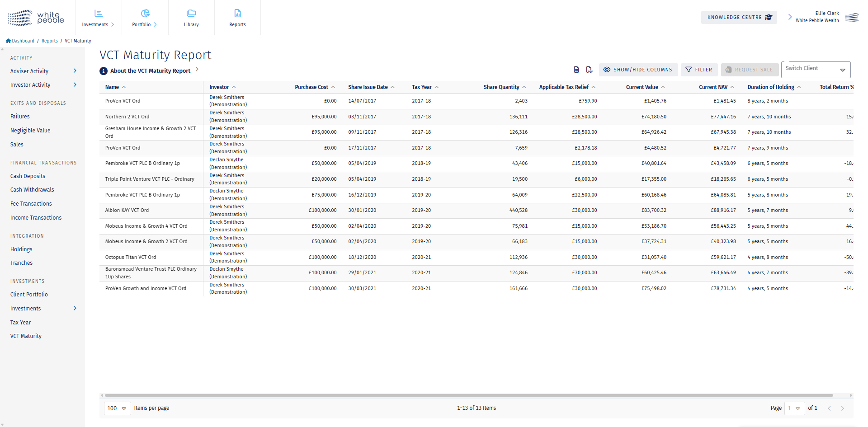This screenshot has width=868, height=427.
Task: Open Knowledge Centre
Action: [739, 18]
